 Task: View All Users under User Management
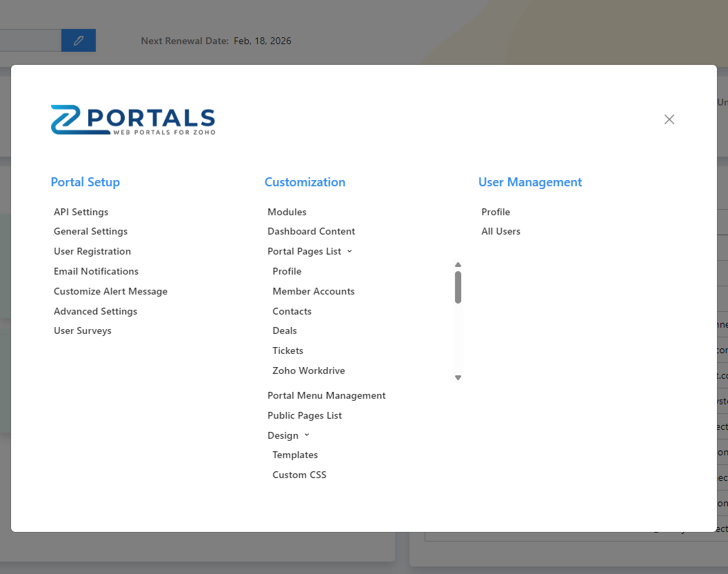501,231
